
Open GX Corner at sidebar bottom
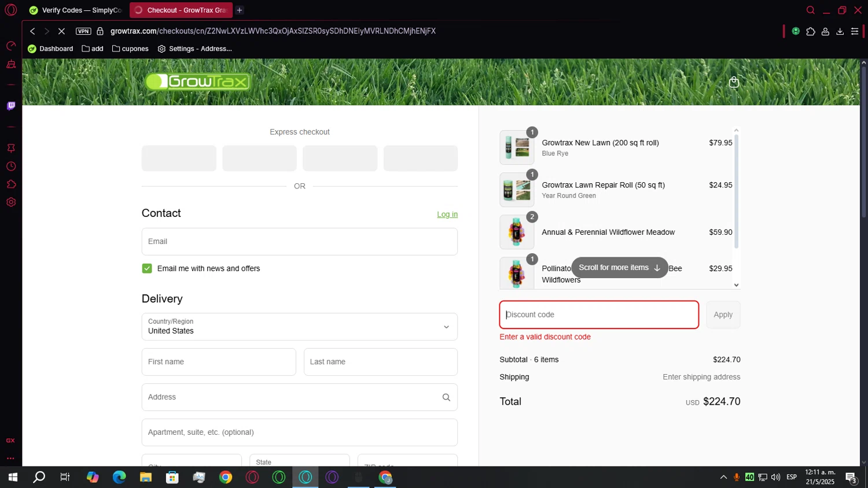coord(10,441)
